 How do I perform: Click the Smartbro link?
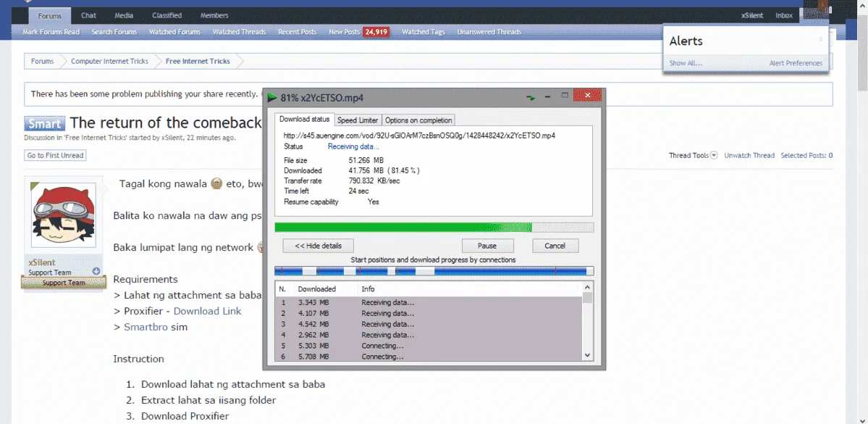[x=146, y=327]
